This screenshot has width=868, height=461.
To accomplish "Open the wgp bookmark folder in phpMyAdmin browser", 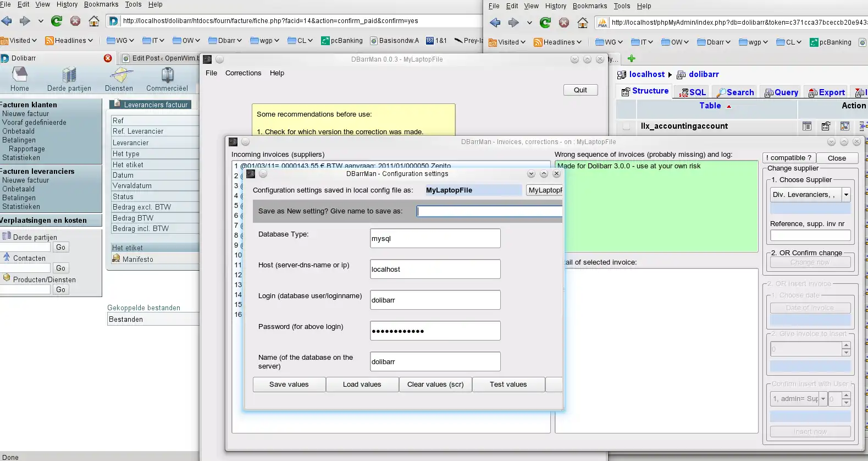I will [754, 42].
